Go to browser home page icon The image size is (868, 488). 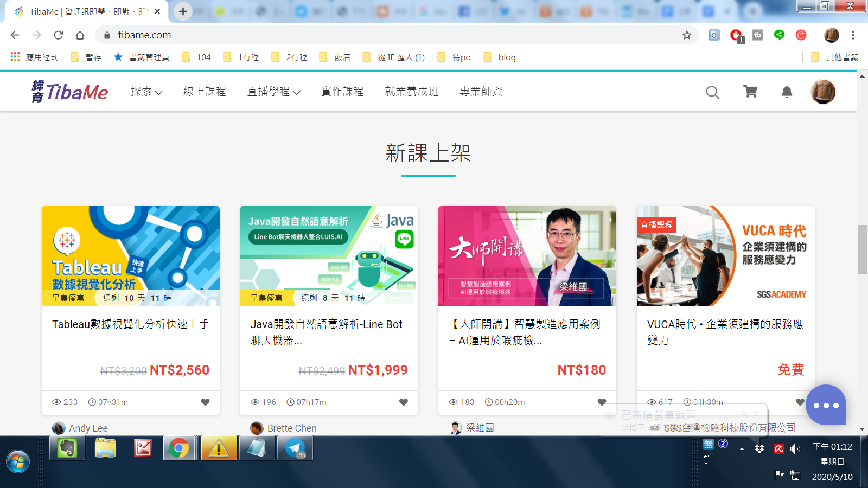coord(80,35)
